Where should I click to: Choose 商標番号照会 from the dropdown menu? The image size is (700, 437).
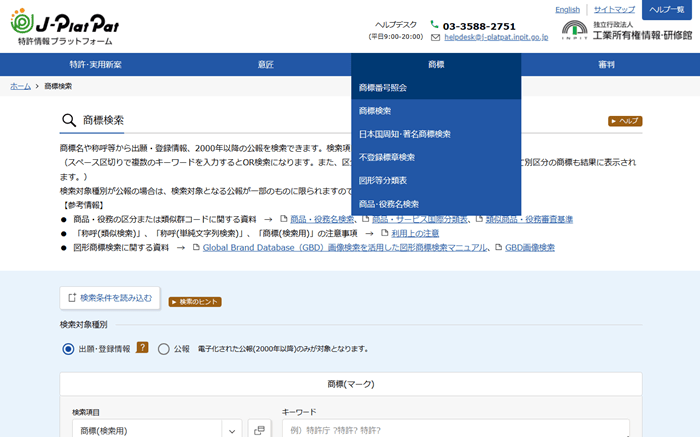436,87
